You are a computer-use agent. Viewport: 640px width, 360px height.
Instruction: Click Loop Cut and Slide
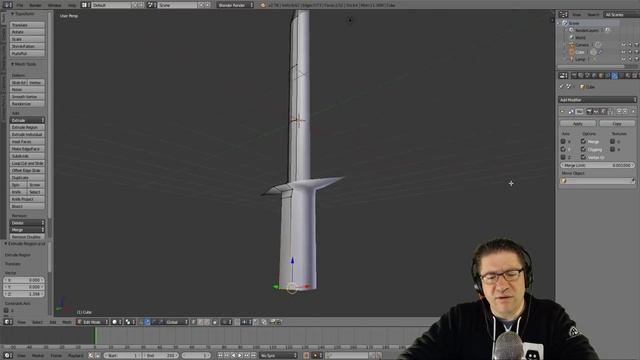27,163
